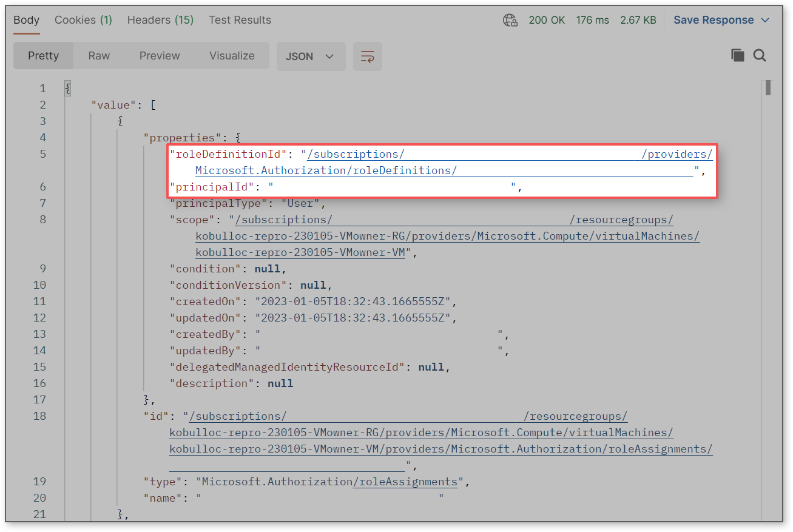Screen dimensions: 793x532
Task: Click the "description" key
Action: (212, 383)
